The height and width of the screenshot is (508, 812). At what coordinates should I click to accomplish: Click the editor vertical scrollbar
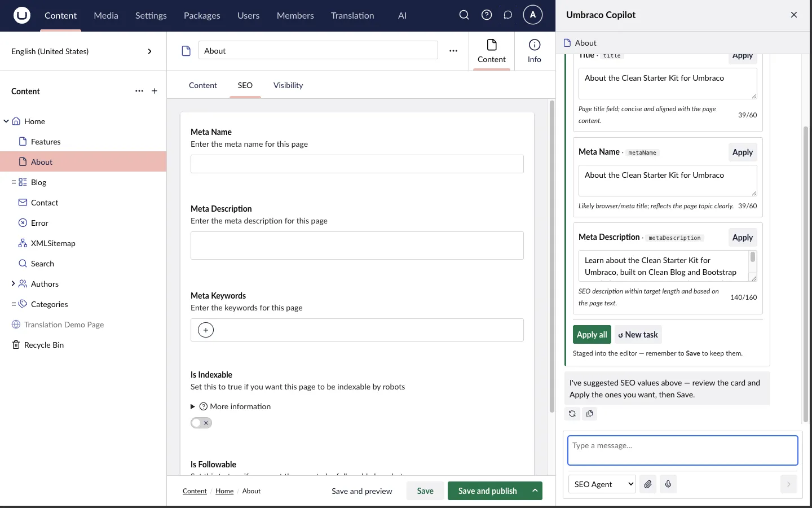(x=552, y=257)
